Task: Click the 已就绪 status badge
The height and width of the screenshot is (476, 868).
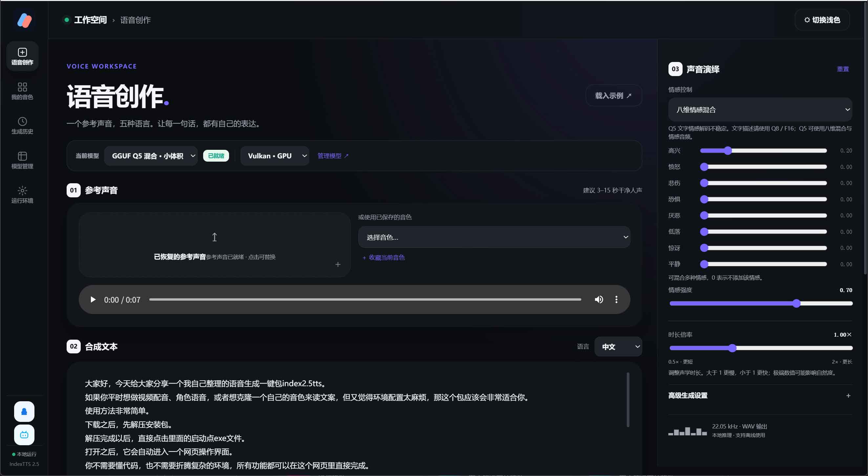Action: pos(216,156)
